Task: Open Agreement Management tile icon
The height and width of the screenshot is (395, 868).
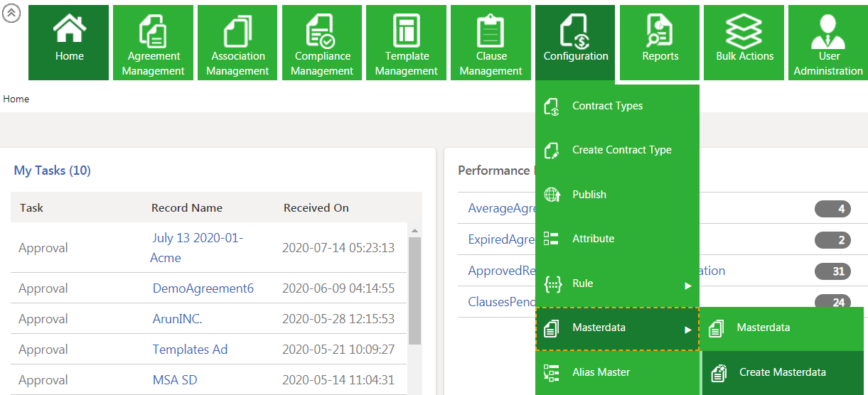Action: 153,31
